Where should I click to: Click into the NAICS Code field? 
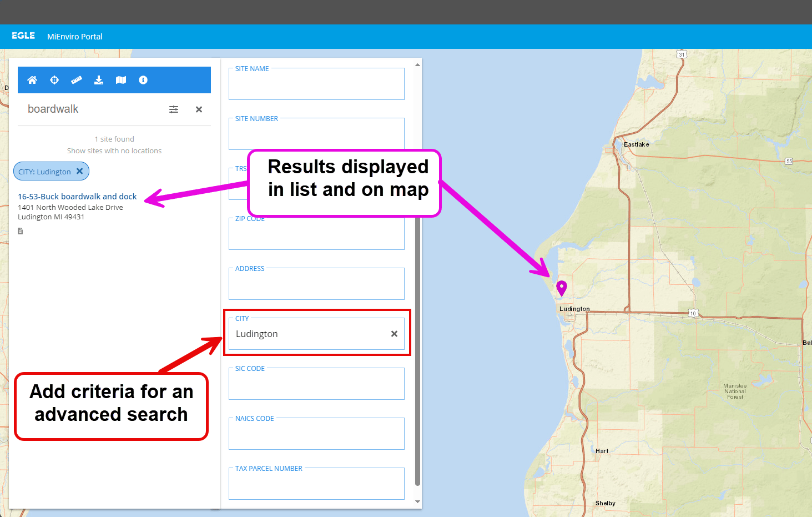[x=316, y=434]
